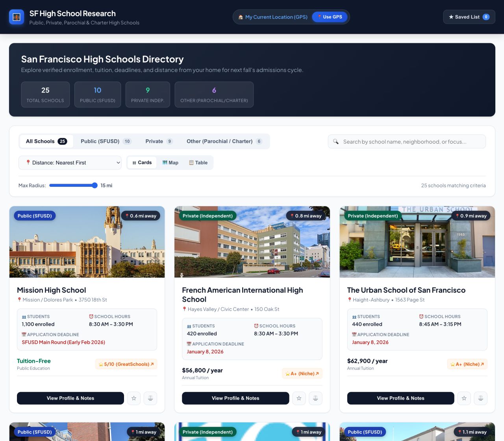Viewport: 504px width, 441px height.
Task: Click the Public (SFUSD) badge on Mission High
Action: coord(35,216)
